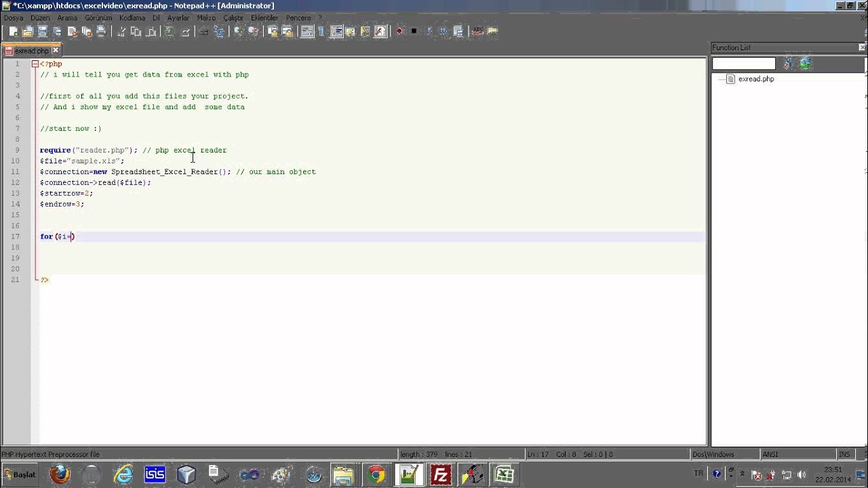868x488 pixels.
Task: Open the Eklentiler menu
Action: tap(264, 18)
